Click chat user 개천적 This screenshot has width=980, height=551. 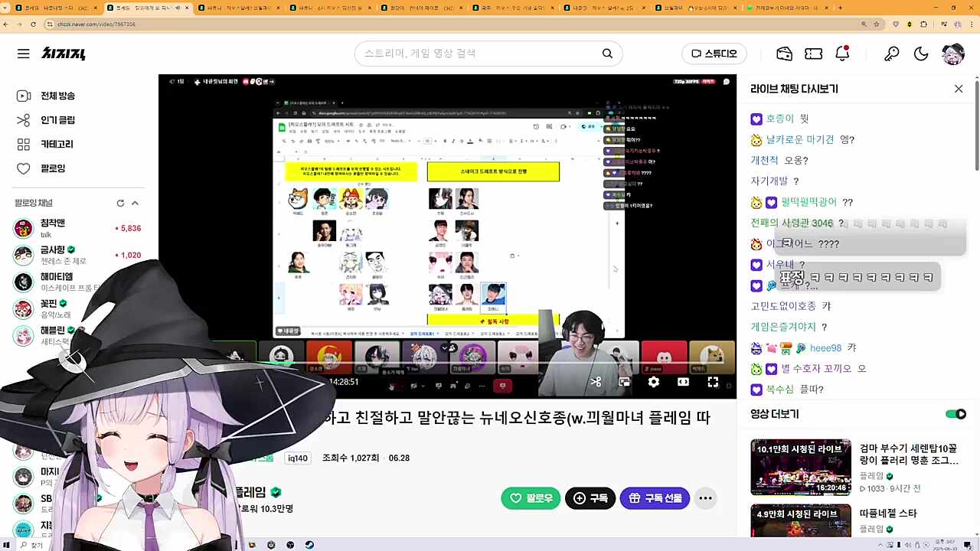pyautogui.click(x=764, y=161)
